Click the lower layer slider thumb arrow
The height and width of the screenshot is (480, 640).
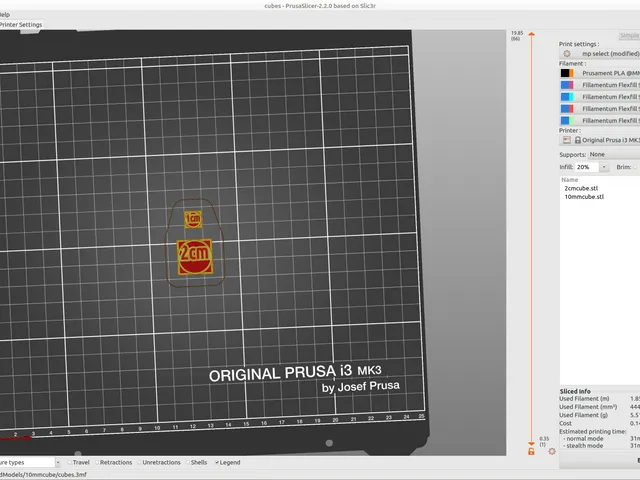(531, 443)
